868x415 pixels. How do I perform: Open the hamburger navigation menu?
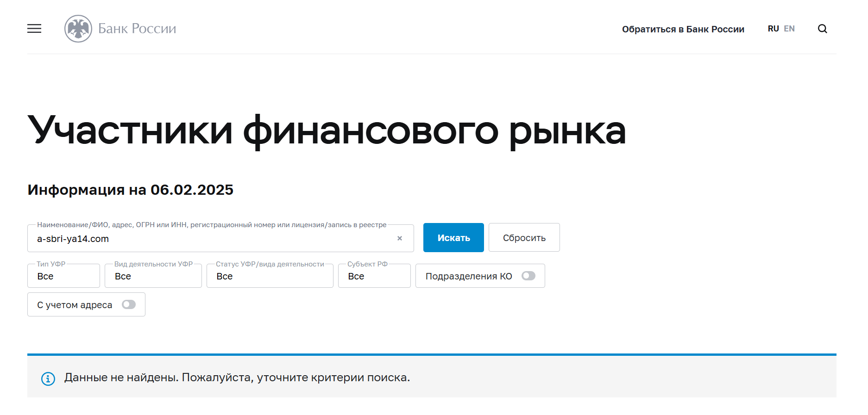click(x=34, y=29)
